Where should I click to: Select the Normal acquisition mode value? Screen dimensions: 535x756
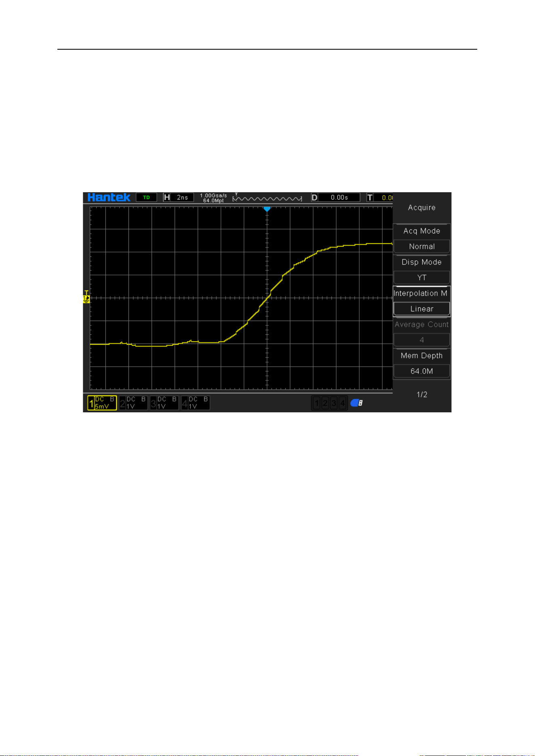(421, 246)
